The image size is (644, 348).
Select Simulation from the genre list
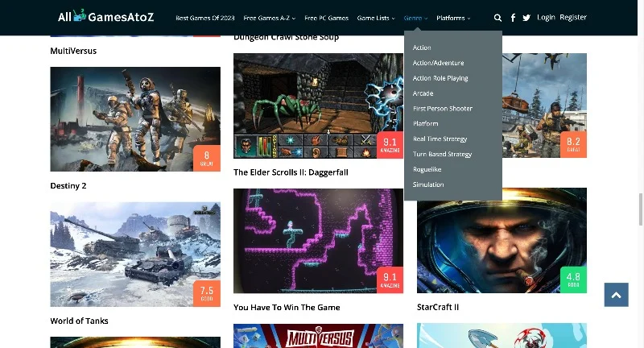(428, 184)
